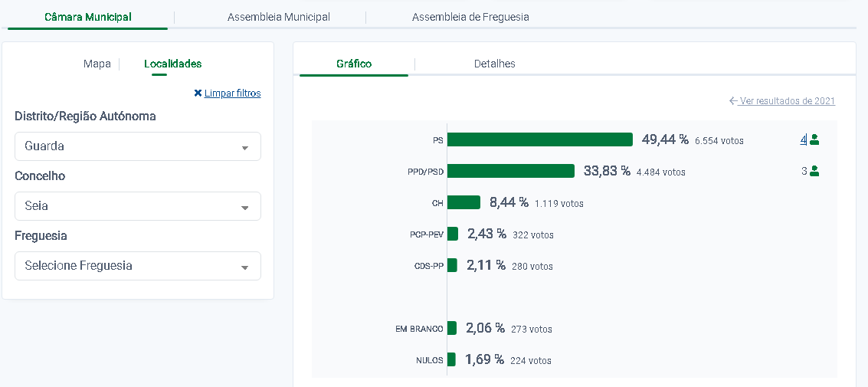Show the Gráfico tab
This screenshot has height=387, width=868.
[354, 64]
